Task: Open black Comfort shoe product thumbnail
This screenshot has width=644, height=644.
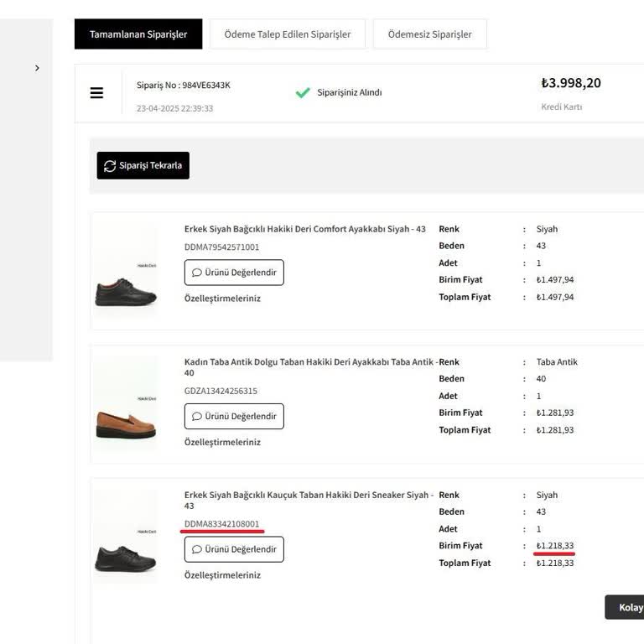Action: (125, 272)
